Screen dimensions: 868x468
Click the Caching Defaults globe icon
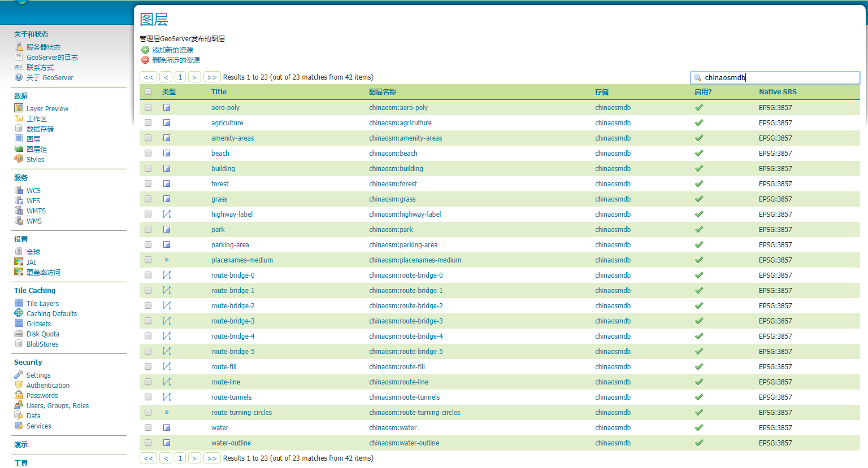point(19,313)
